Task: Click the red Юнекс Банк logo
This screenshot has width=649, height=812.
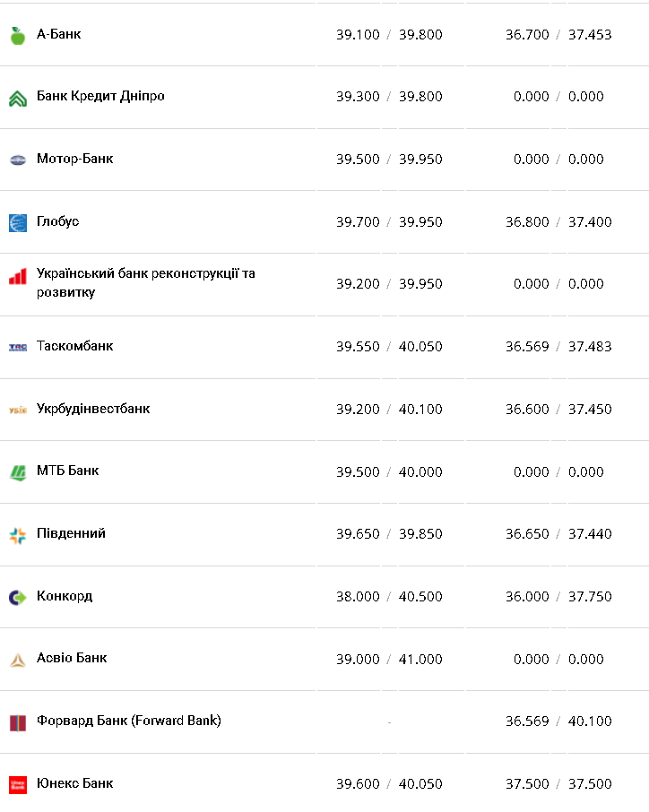Action: [x=18, y=785]
